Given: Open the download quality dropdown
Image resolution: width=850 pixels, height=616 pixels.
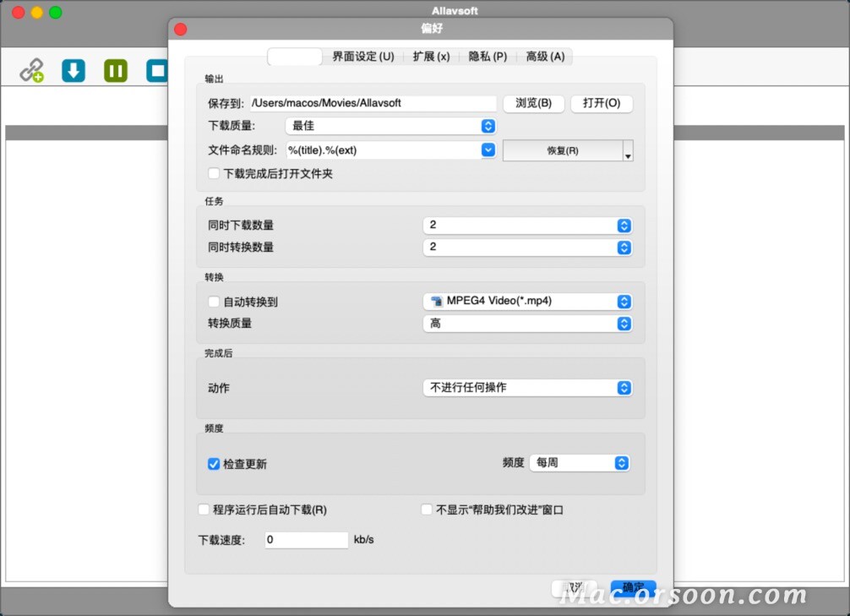Looking at the screenshot, I should (488, 125).
